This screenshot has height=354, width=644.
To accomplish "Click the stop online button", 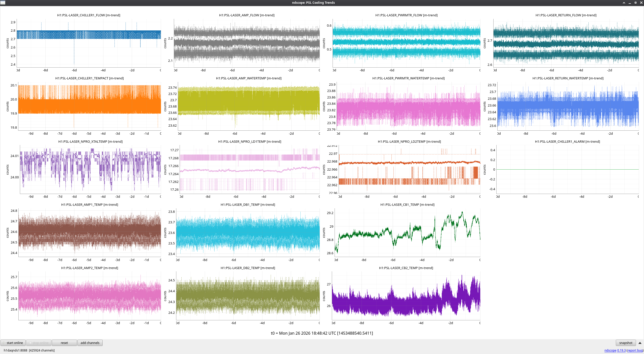I will (39, 343).
